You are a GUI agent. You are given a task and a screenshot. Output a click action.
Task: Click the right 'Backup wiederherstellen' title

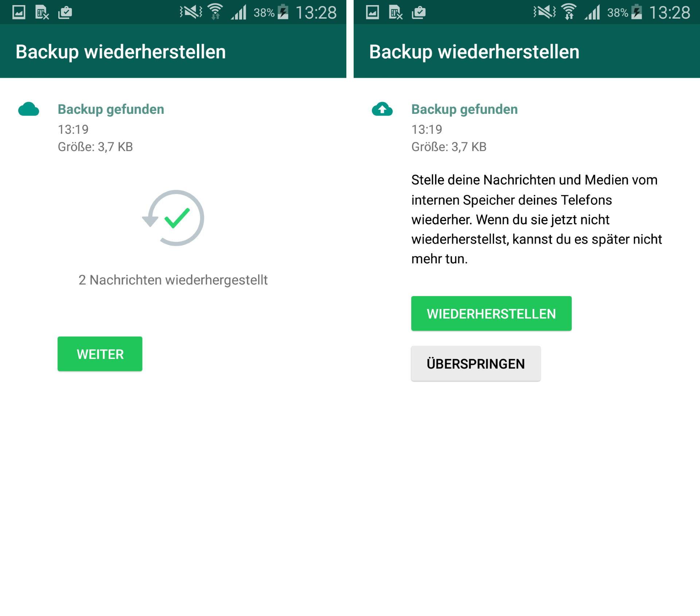[x=474, y=51]
